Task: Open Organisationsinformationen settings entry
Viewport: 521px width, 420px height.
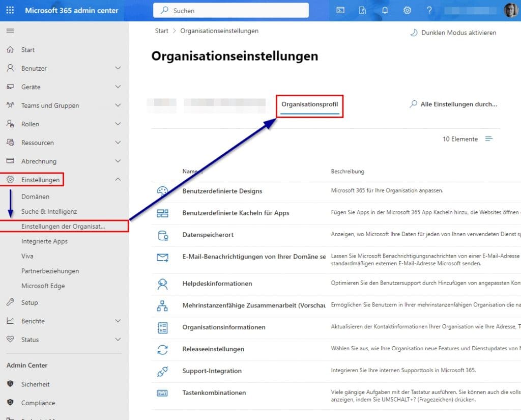Action: tap(224, 327)
